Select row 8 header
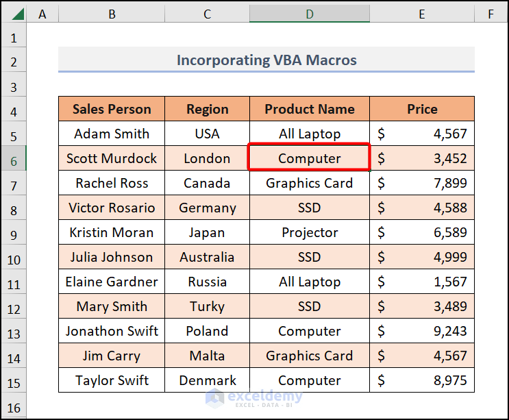Screen dimensions: 509x420 click(14, 208)
